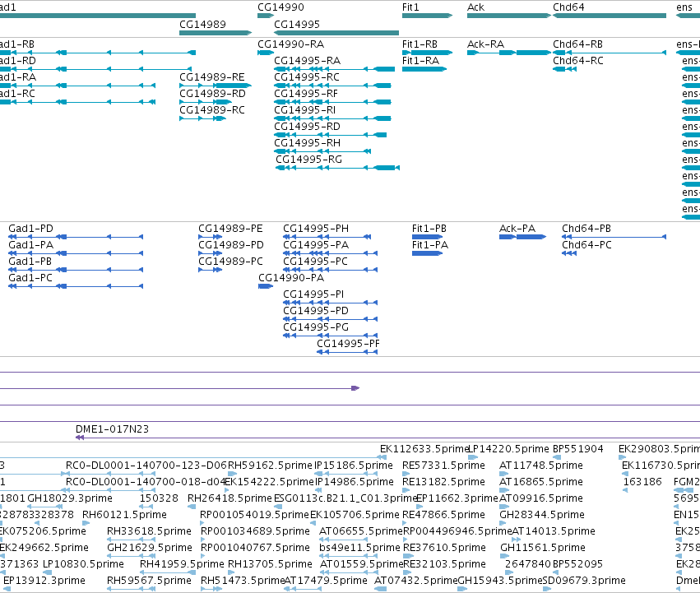Select EST GH11561.5prime

tap(543, 548)
